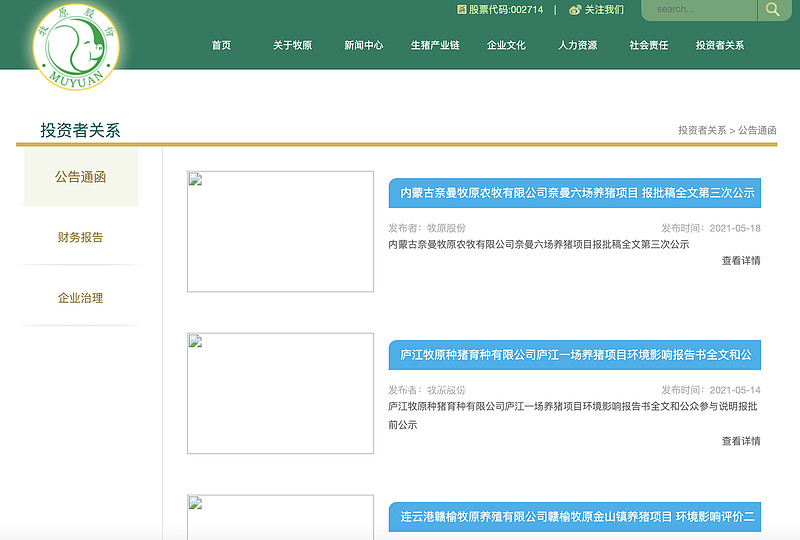Click 投资者关系 breadcrumb link
This screenshot has height=540, width=800.
point(702,131)
